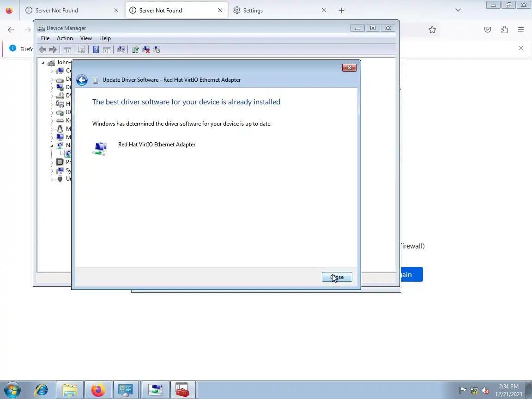Expand the Co... (Computer) node arrow
The height and width of the screenshot is (399, 532).
(52, 71)
